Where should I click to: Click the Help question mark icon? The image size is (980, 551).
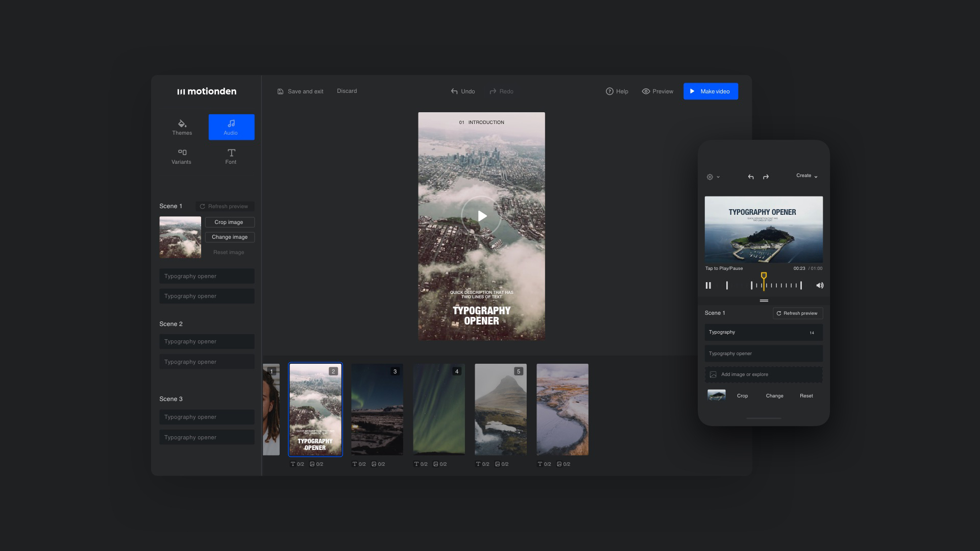pos(609,91)
